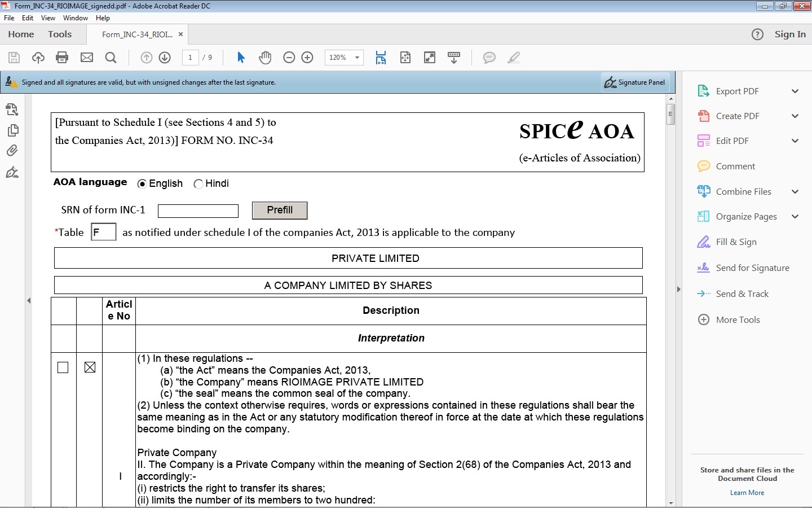This screenshot has width=812, height=508.
Task: Open the Signatures panel in the sidebar
Action: click(12, 173)
